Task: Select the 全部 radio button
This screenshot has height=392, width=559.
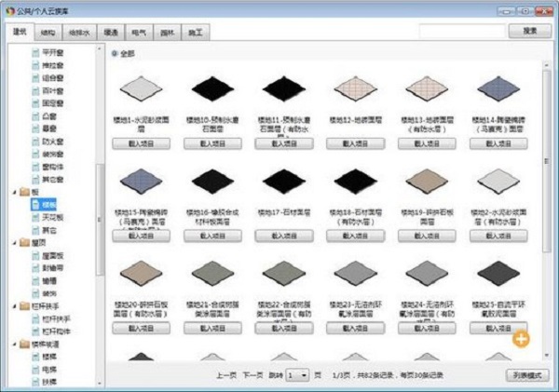Action: (x=115, y=53)
